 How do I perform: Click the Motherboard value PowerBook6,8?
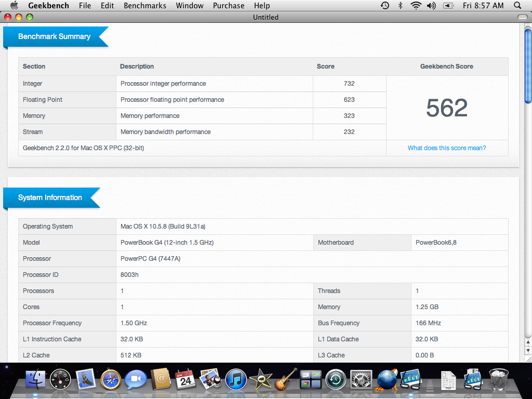point(436,243)
